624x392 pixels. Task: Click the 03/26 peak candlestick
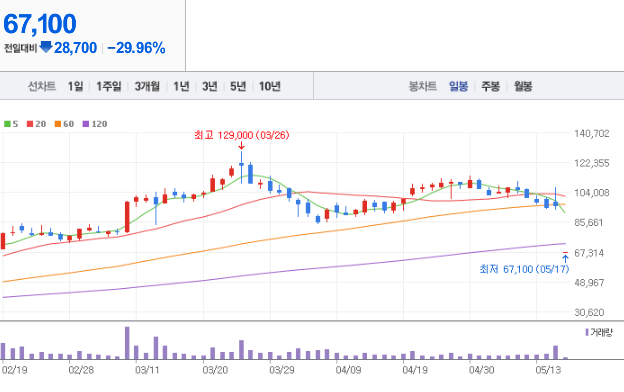coord(241,167)
